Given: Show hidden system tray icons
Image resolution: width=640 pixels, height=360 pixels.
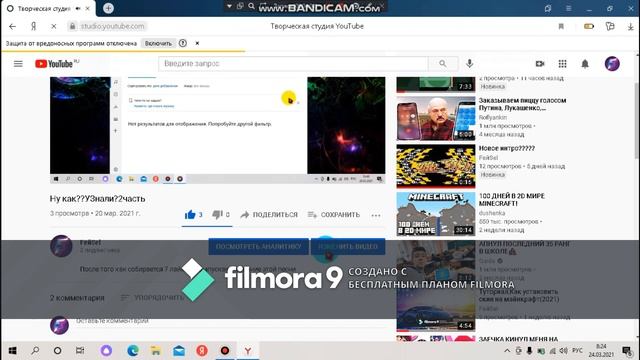Looking at the screenshot, I should [507, 351].
